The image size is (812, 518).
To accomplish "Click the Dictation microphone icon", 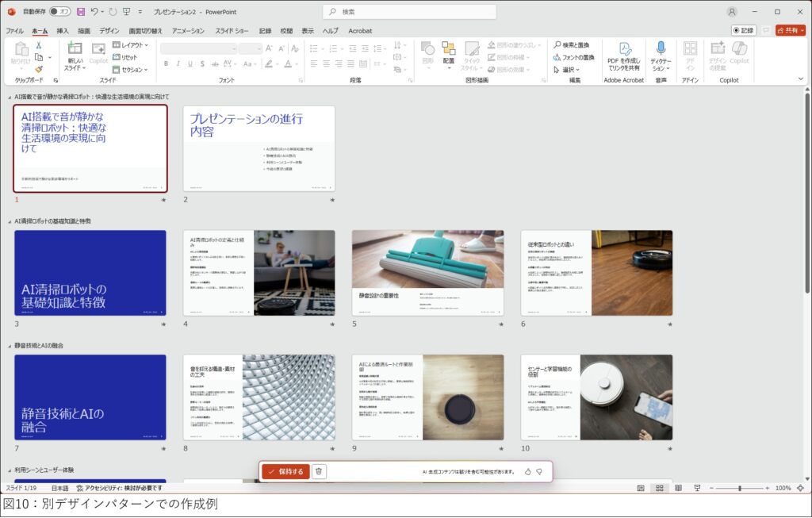I will coord(660,48).
